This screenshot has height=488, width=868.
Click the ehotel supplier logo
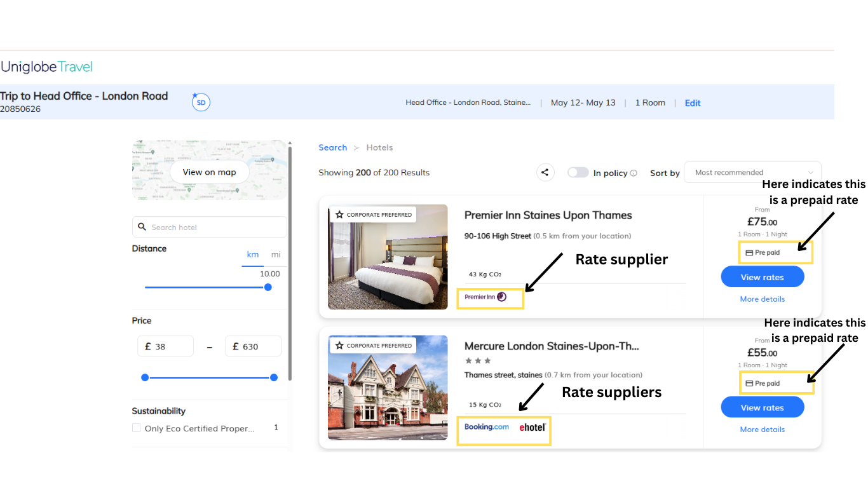point(532,428)
